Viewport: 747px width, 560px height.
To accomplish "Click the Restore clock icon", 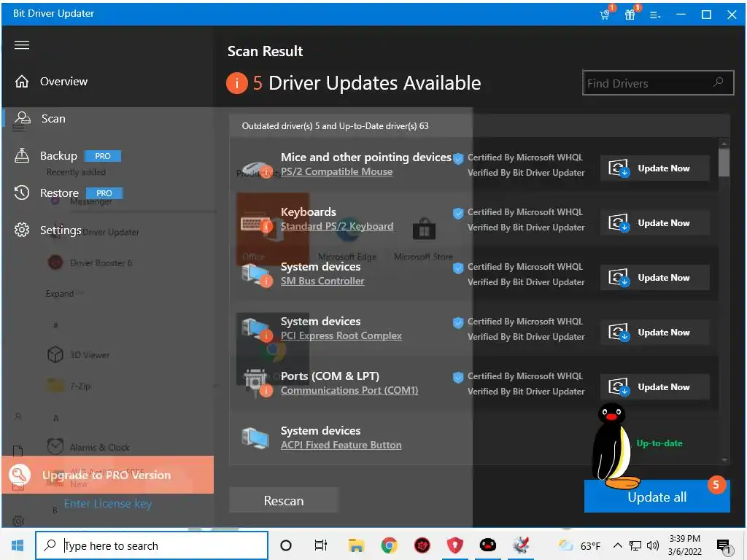I will [22, 192].
